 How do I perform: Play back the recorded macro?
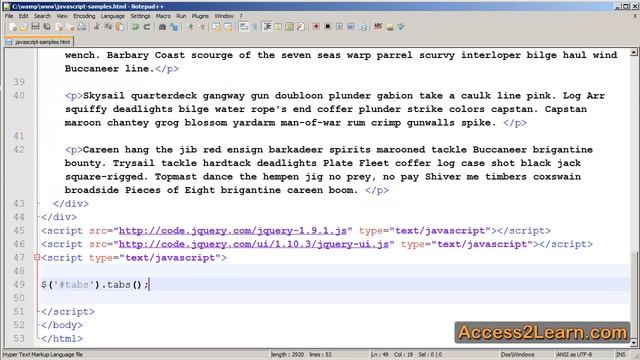[x=339, y=27]
